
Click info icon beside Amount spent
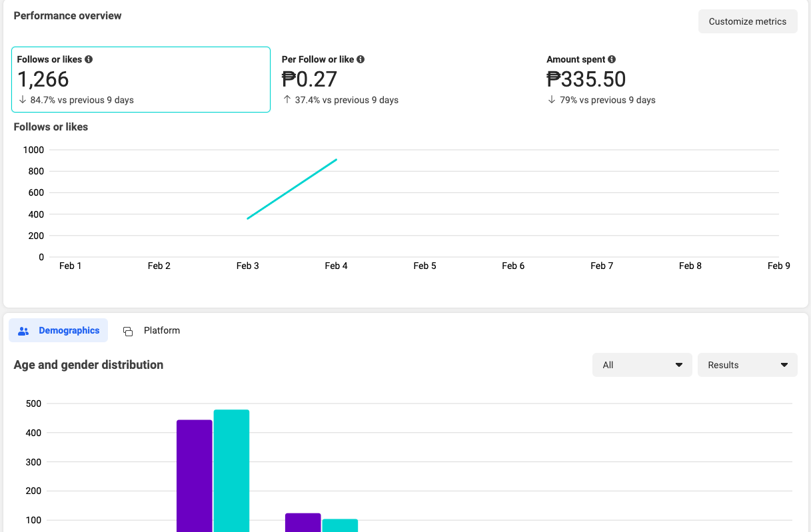click(612, 59)
